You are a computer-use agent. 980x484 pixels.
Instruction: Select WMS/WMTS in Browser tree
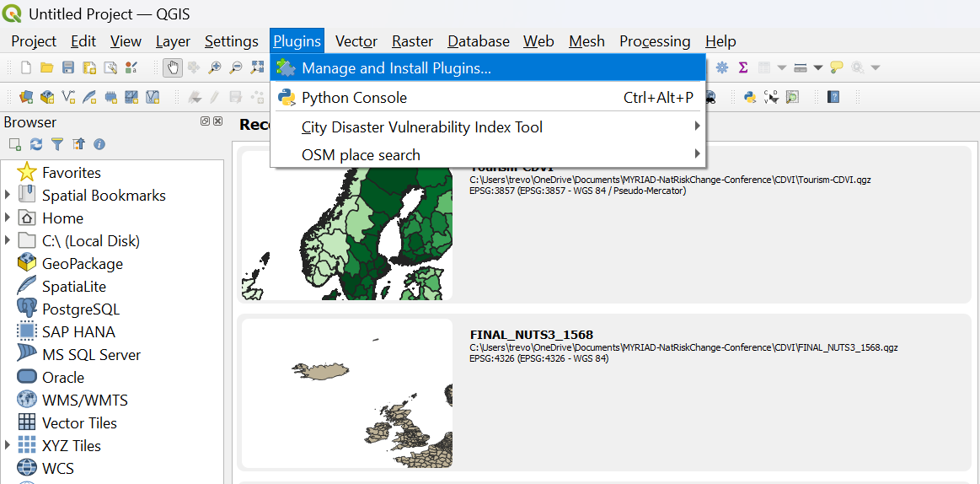tap(85, 400)
